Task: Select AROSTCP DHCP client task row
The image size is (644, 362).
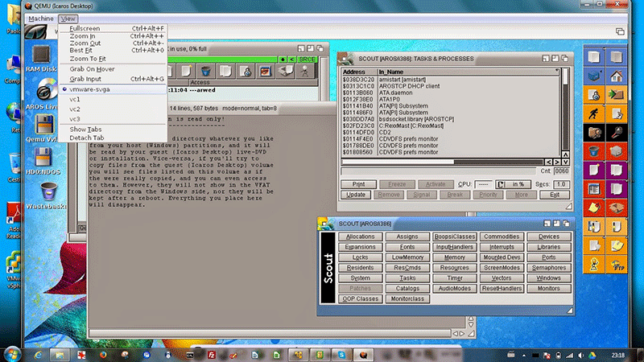Action: [450, 86]
